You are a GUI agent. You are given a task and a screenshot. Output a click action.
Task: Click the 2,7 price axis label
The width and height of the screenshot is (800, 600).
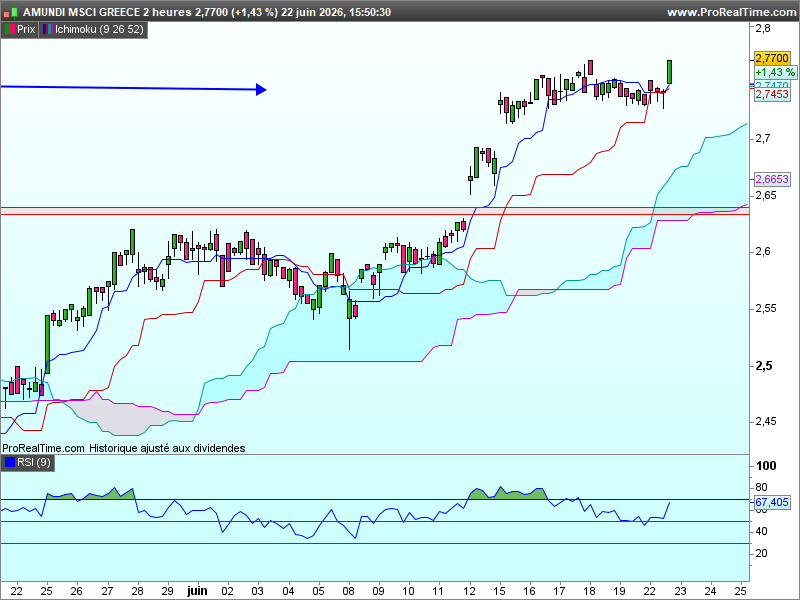(763, 138)
